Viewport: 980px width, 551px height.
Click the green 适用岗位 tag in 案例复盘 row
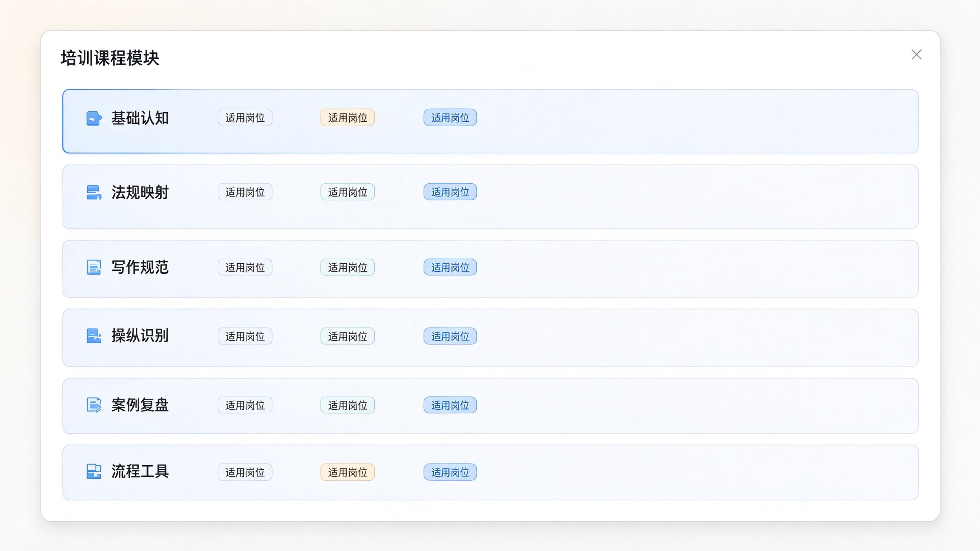point(348,405)
